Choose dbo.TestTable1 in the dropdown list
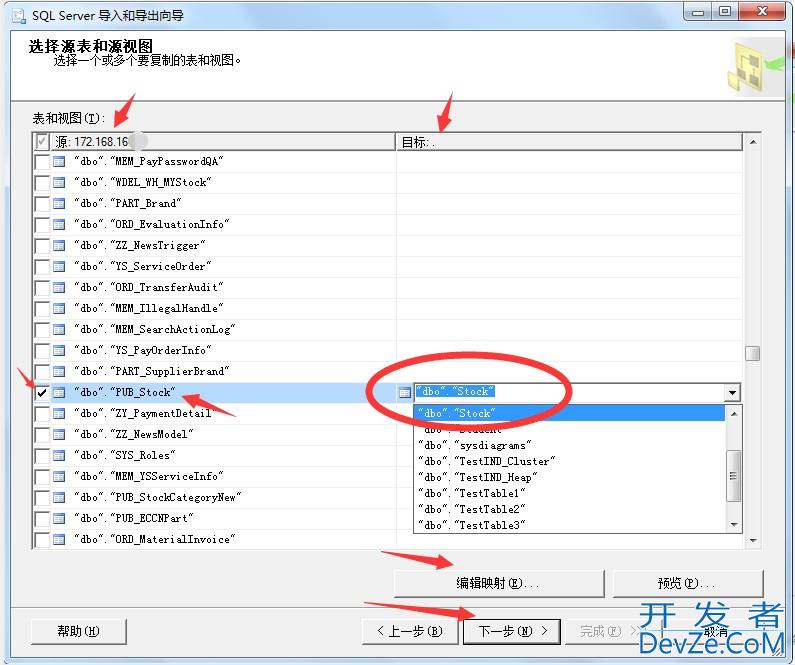Screen dimensions: 795x665 (570, 493)
